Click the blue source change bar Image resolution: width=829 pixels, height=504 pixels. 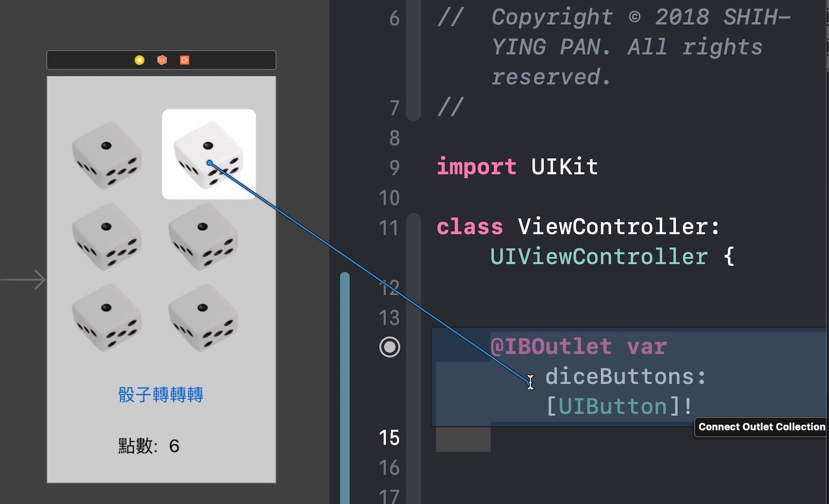pos(345,388)
